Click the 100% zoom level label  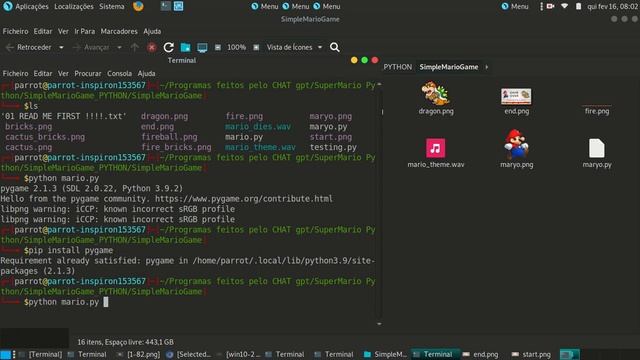coord(236,47)
